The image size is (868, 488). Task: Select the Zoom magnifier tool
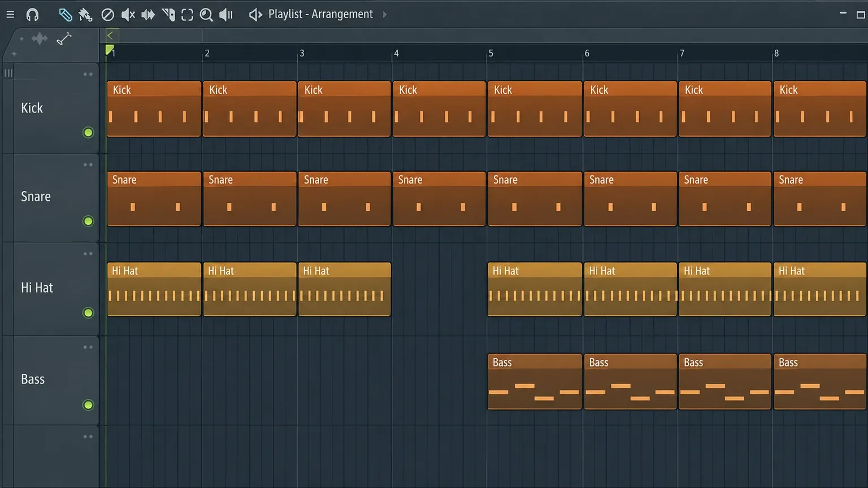[x=206, y=15]
